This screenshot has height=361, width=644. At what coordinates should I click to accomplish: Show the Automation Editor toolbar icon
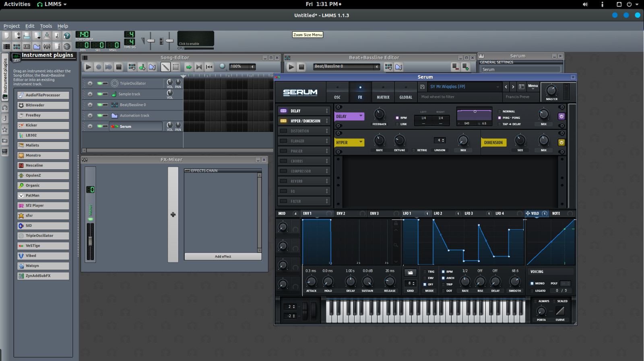point(37,47)
